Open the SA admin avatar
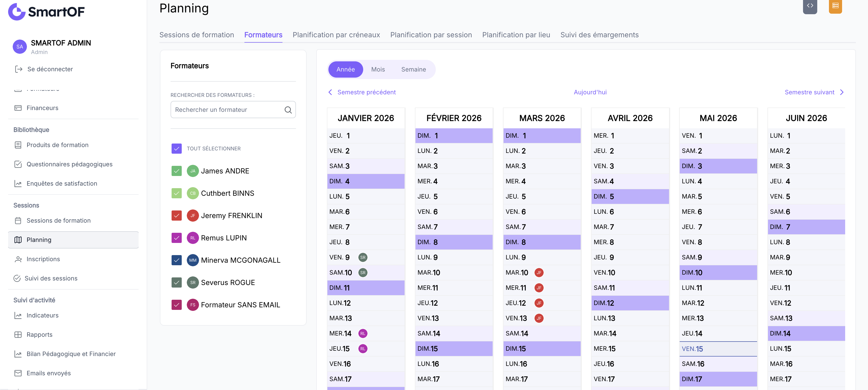 click(20, 47)
